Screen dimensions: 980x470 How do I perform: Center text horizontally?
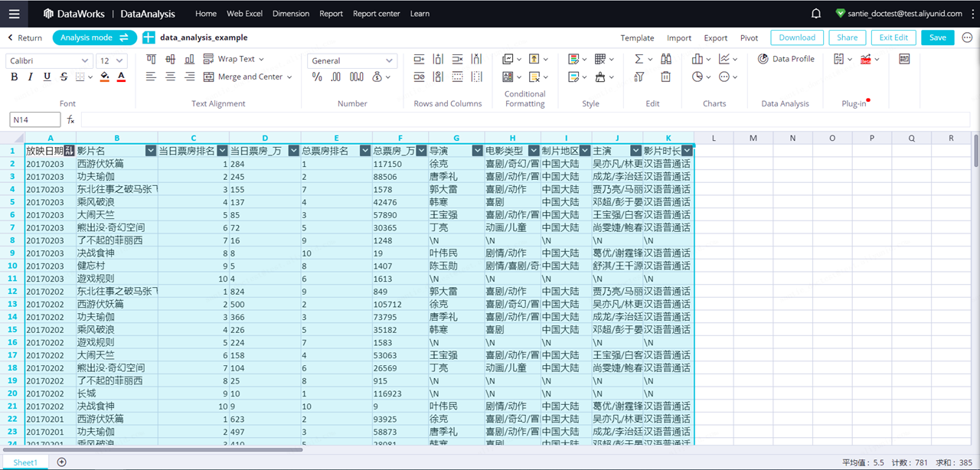170,77
